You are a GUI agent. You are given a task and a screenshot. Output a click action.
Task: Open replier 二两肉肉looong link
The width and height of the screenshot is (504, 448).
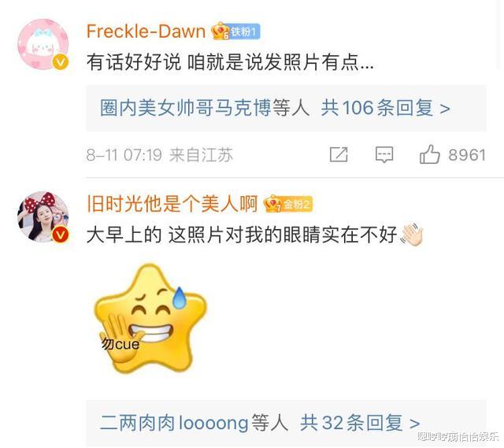tap(174, 423)
